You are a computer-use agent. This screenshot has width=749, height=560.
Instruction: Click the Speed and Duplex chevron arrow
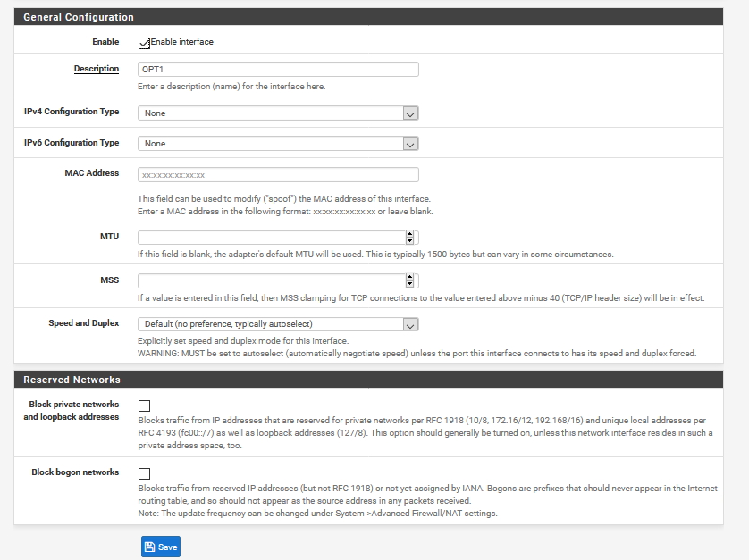point(410,324)
